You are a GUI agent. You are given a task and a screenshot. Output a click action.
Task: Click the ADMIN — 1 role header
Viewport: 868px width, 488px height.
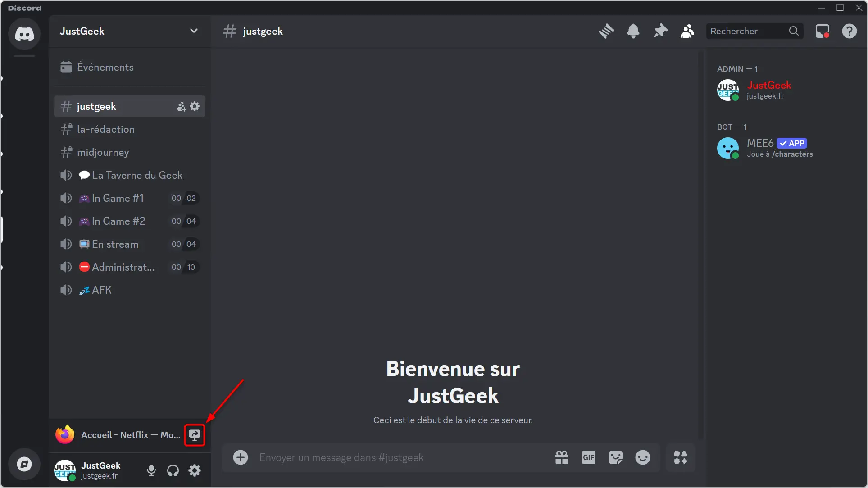tap(737, 69)
